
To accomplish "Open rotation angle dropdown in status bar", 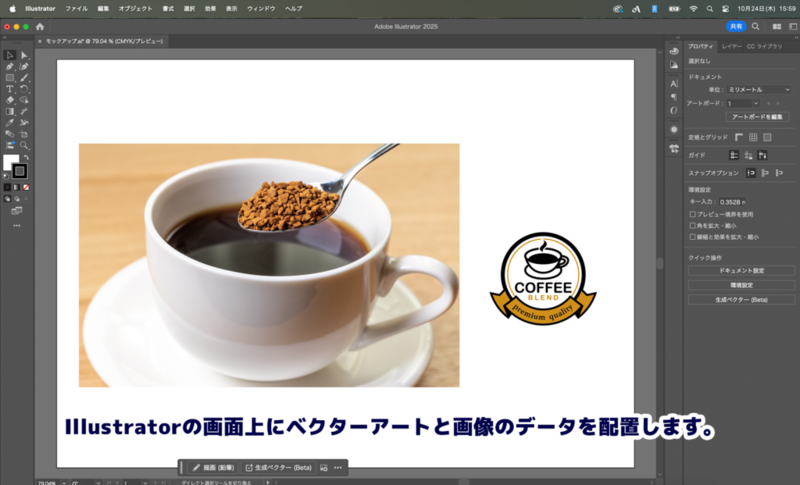I will pos(98,482).
